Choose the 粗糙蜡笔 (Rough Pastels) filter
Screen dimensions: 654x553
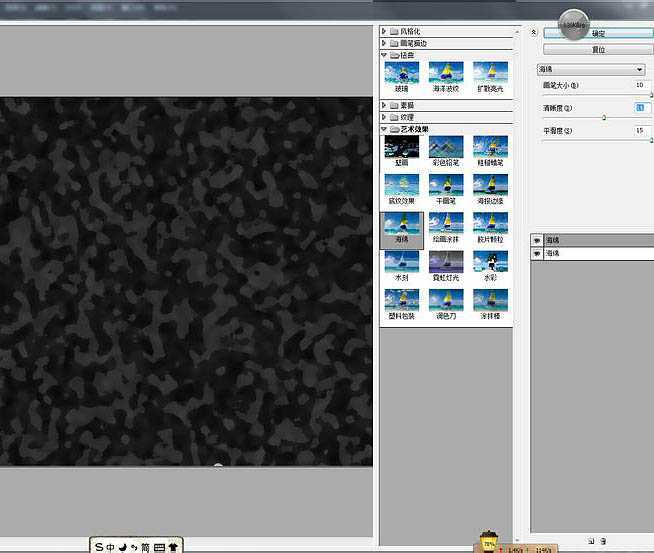(x=490, y=147)
